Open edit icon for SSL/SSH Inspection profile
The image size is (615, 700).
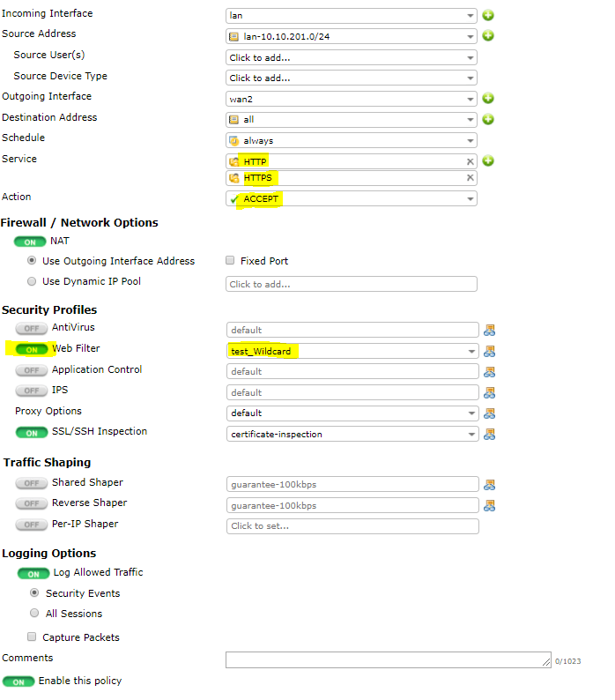(x=490, y=434)
